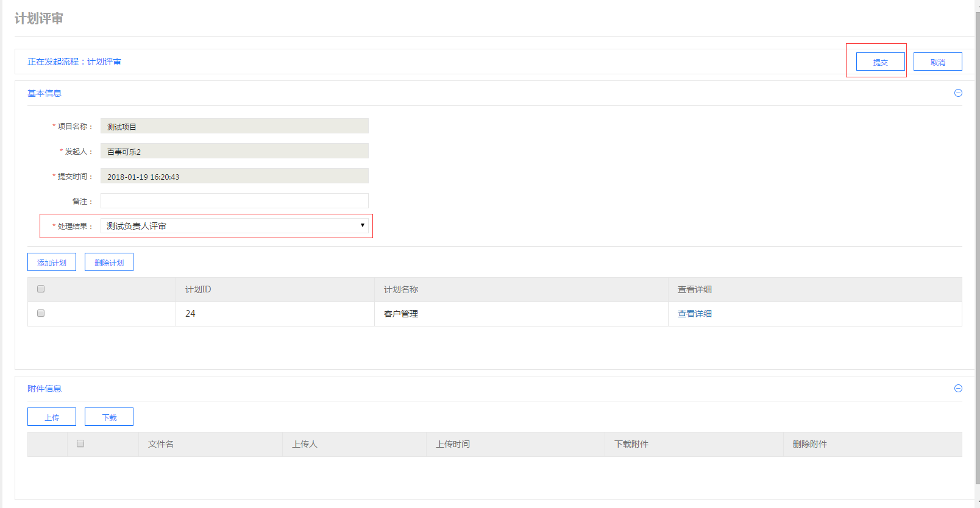Open 查看详细 link for 客户管理 plan
980x508 pixels.
[x=695, y=314]
